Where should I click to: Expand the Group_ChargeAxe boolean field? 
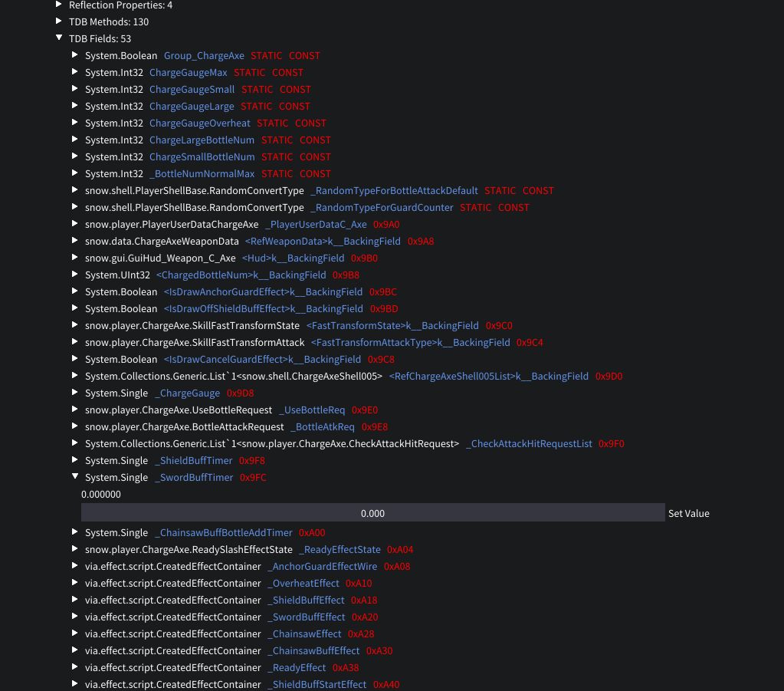(75, 55)
